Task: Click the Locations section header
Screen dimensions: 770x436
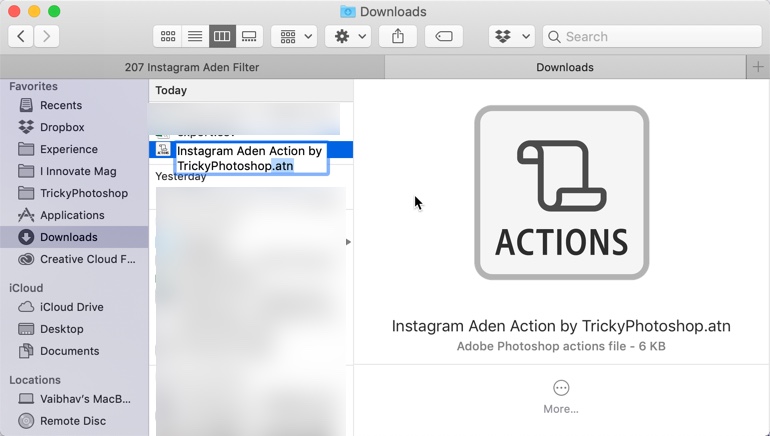Action: point(35,380)
